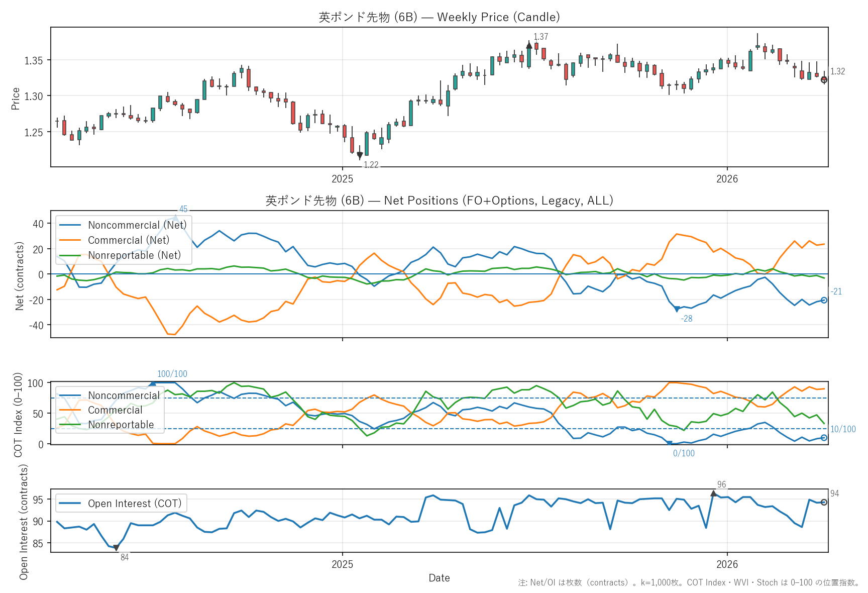
Task: Click the 84 open interest low marker
Action: (116, 547)
